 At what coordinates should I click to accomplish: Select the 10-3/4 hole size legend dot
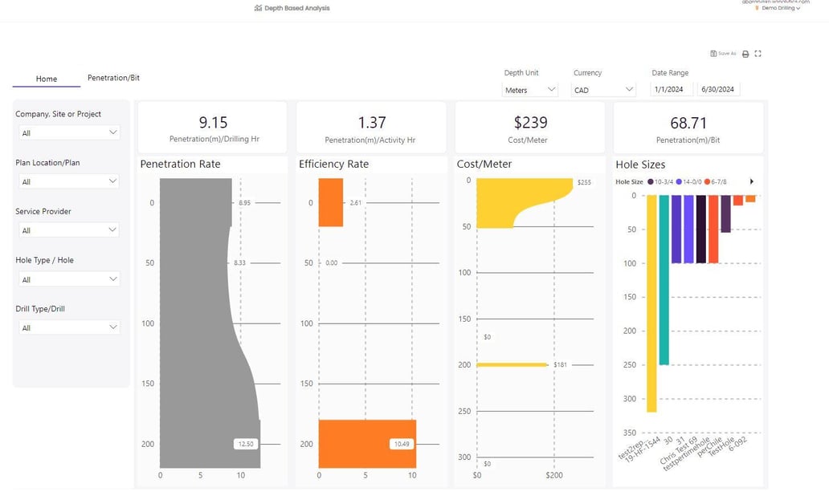click(651, 181)
